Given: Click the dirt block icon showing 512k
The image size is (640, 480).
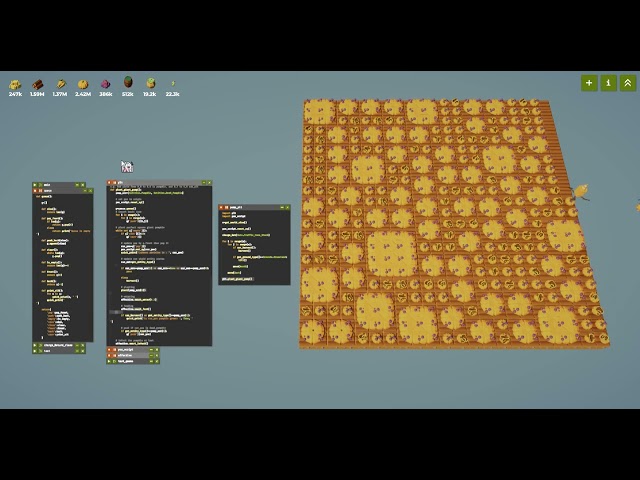Looking at the screenshot, I should coord(128,82).
